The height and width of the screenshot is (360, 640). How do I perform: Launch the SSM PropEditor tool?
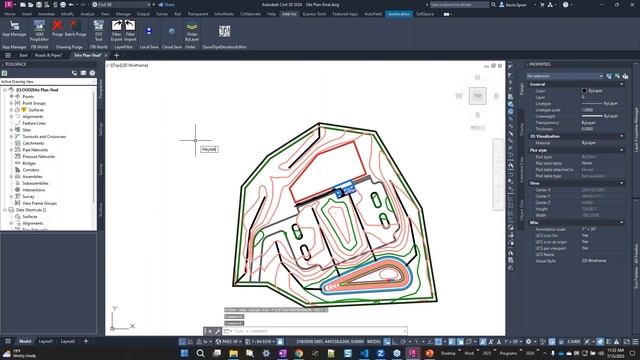coord(39,31)
